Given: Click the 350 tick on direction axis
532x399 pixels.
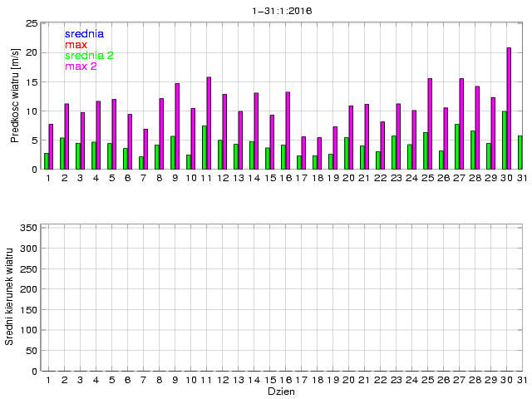Looking at the screenshot, I should coord(29,227).
